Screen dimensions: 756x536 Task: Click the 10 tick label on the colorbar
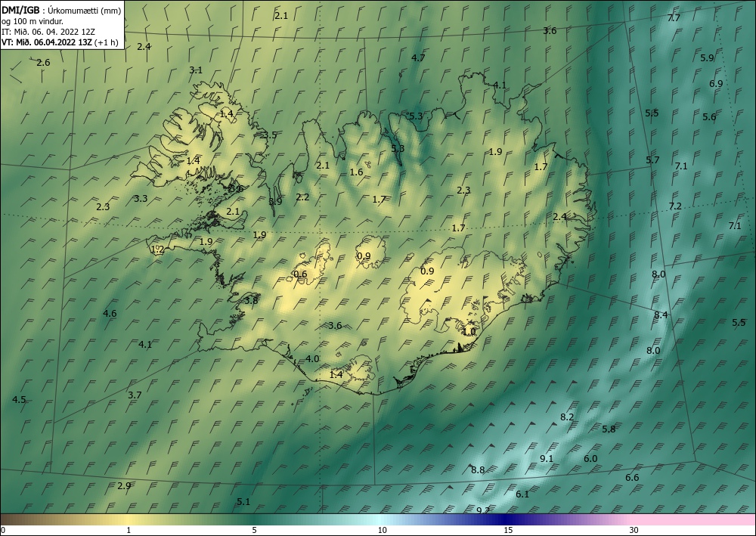(383, 530)
